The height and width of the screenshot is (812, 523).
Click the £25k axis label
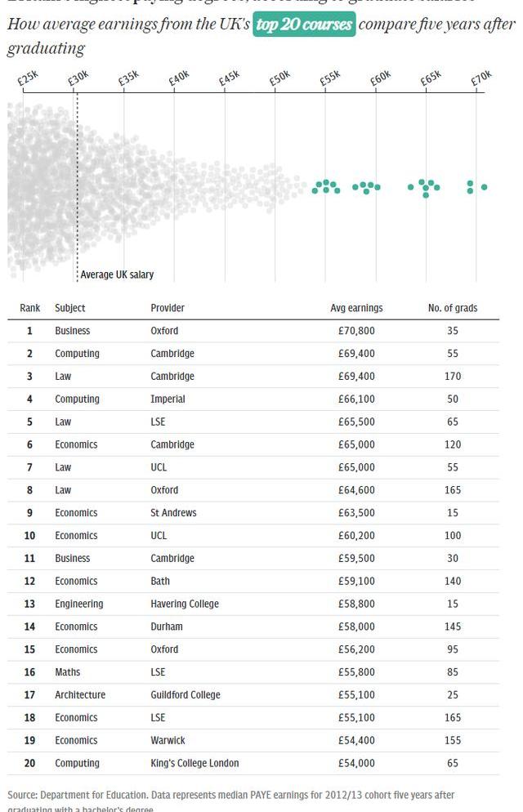tap(28, 78)
